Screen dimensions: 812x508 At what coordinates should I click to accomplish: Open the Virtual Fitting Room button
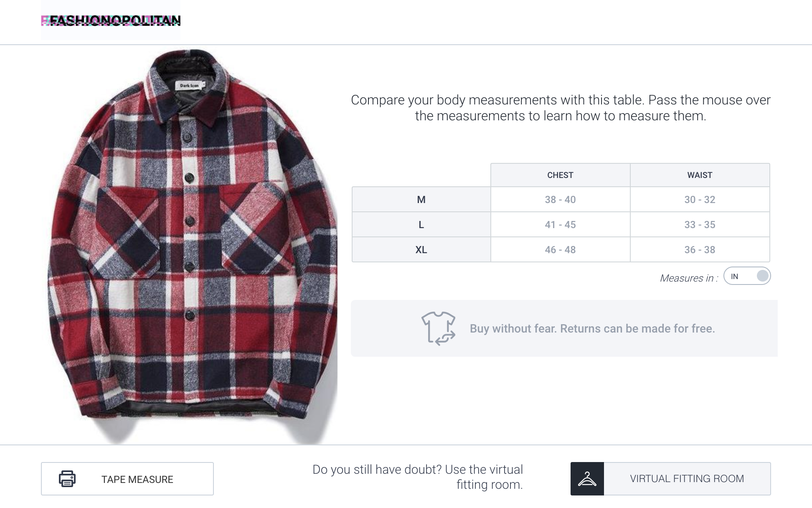(671, 479)
